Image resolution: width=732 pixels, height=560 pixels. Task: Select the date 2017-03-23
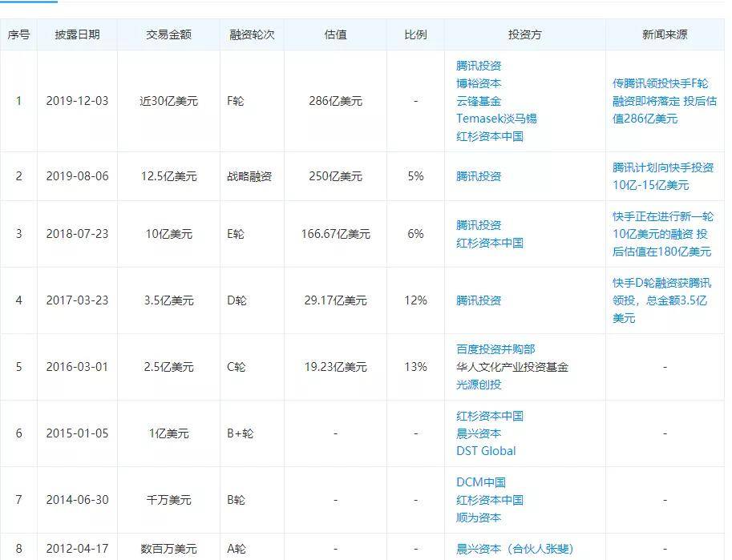pos(78,300)
